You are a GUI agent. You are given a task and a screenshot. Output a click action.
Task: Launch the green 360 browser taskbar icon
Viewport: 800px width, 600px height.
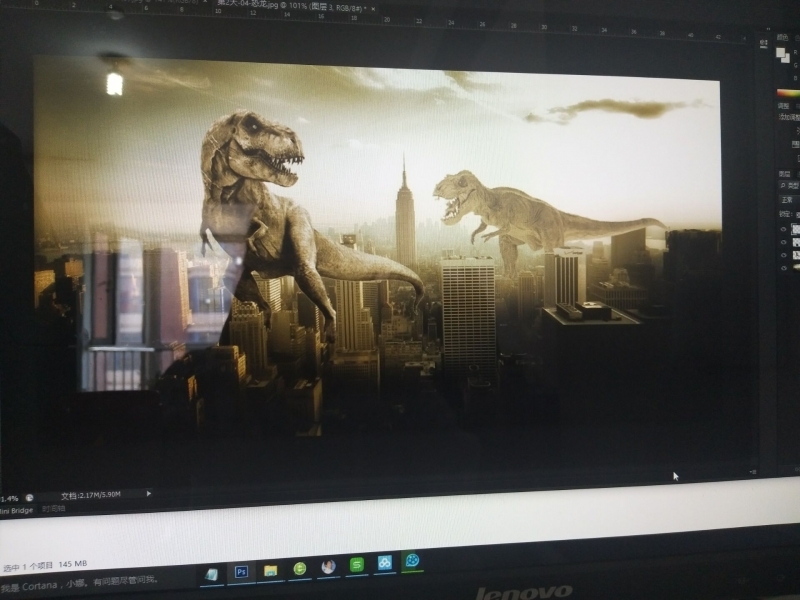(299, 568)
